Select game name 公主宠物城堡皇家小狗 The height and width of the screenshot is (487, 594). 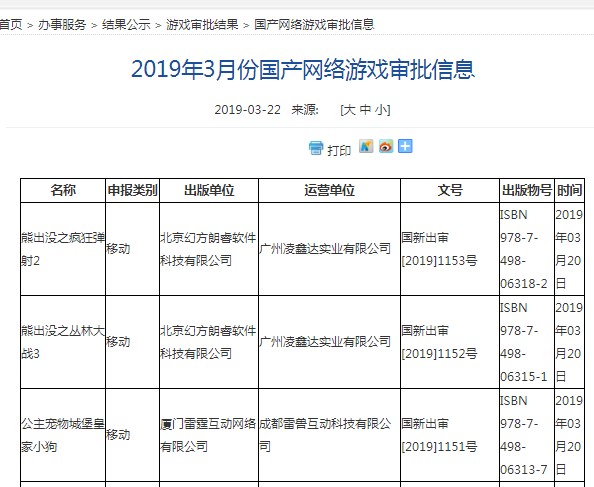pyautogui.click(x=63, y=435)
